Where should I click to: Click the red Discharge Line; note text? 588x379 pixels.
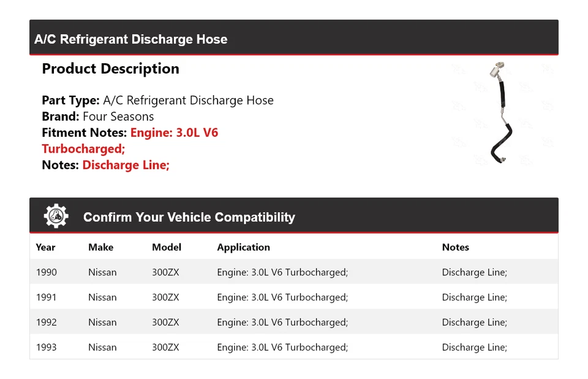coord(126,164)
